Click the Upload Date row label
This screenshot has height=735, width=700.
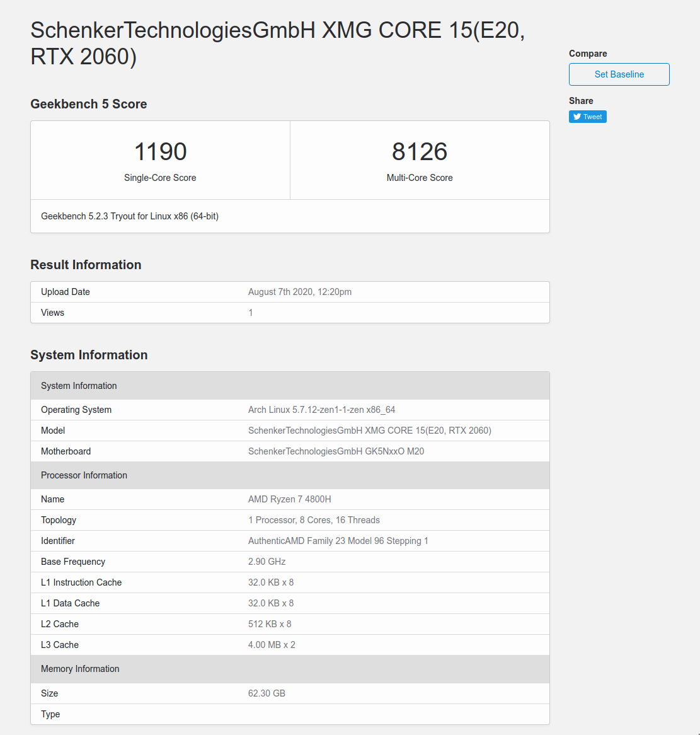[x=65, y=292]
